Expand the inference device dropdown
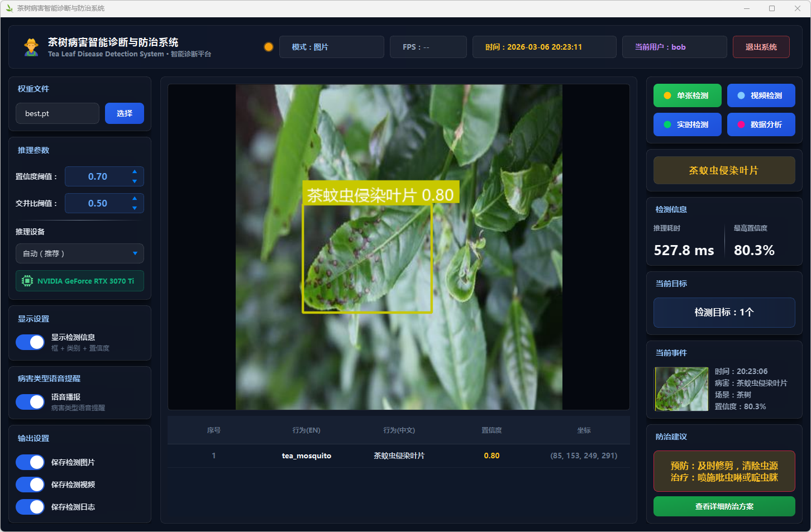The image size is (811, 532). click(x=80, y=253)
